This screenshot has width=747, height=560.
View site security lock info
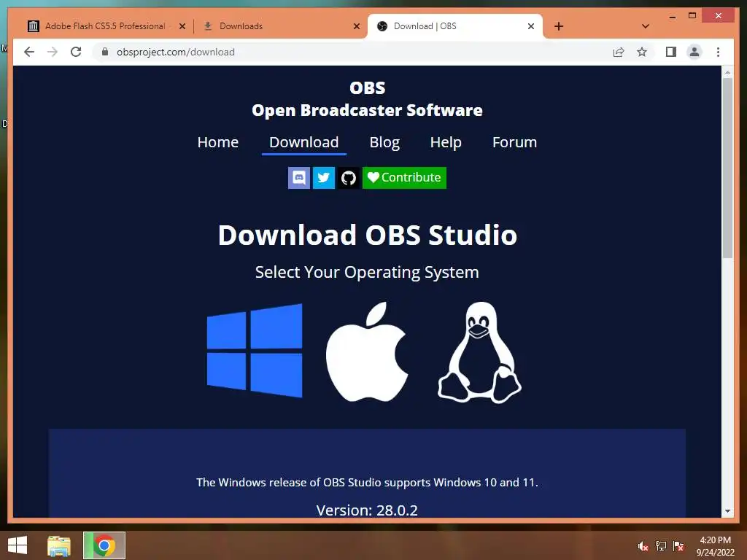pyautogui.click(x=105, y=52)
